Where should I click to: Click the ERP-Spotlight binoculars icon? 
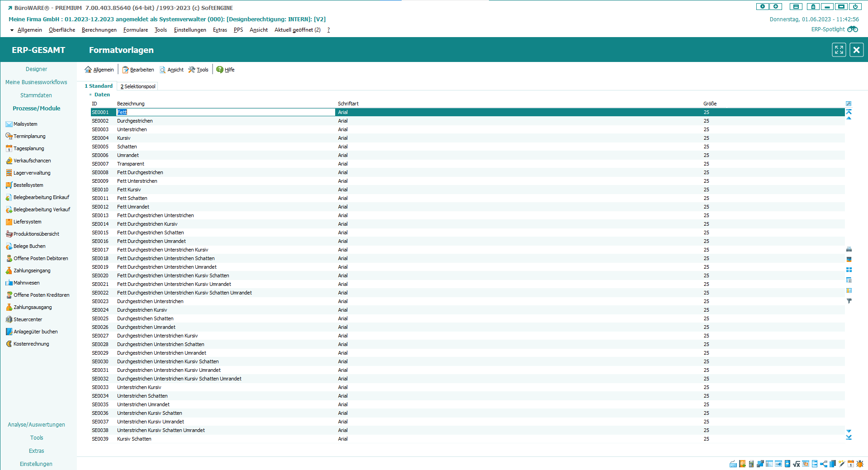point(853,29)
